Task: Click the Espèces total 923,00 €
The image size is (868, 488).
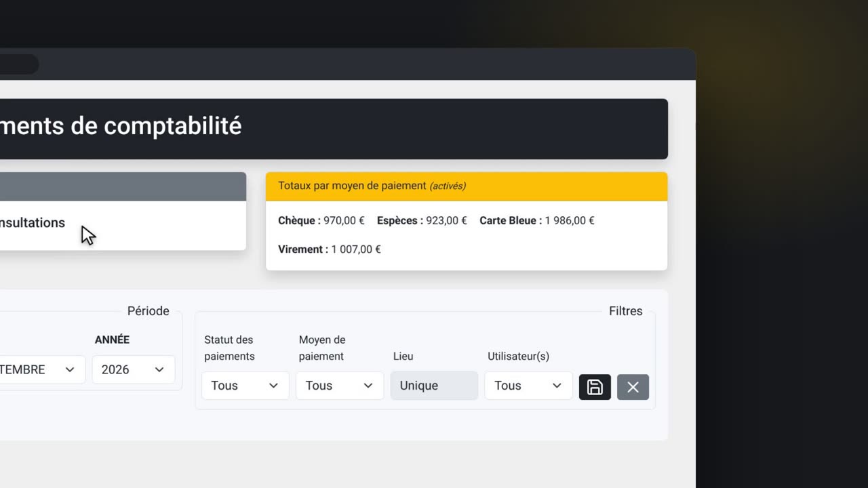Action: pos(422,220)
